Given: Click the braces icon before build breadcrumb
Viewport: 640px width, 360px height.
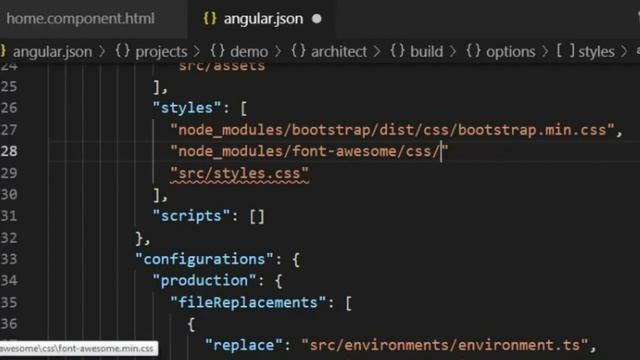Looking at the screenshot, I should pos(397,51).
